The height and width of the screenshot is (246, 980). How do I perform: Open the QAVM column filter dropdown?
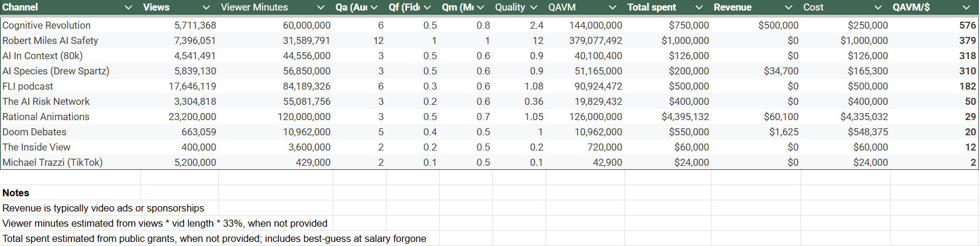coord(612,8)
